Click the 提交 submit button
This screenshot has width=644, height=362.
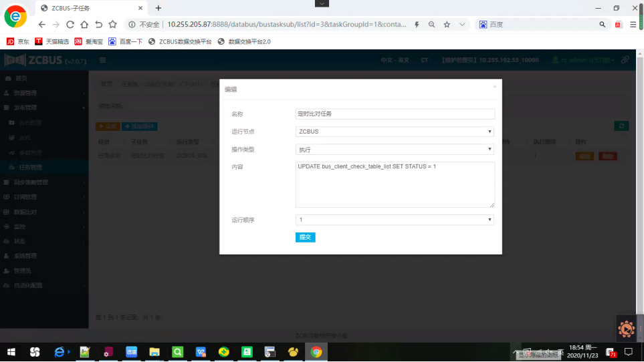(305, 237)
